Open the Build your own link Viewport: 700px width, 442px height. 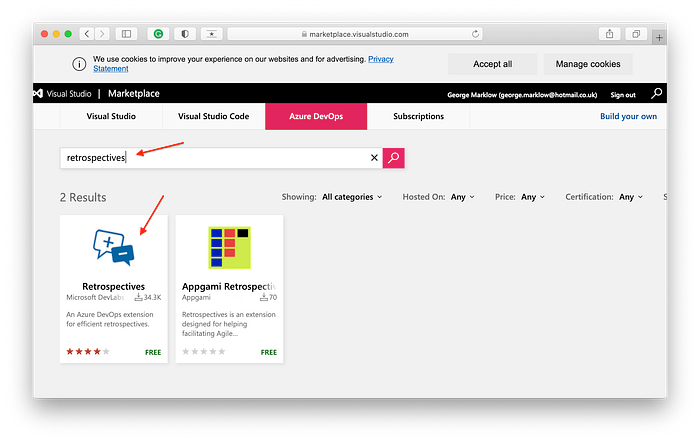(628, 116)
